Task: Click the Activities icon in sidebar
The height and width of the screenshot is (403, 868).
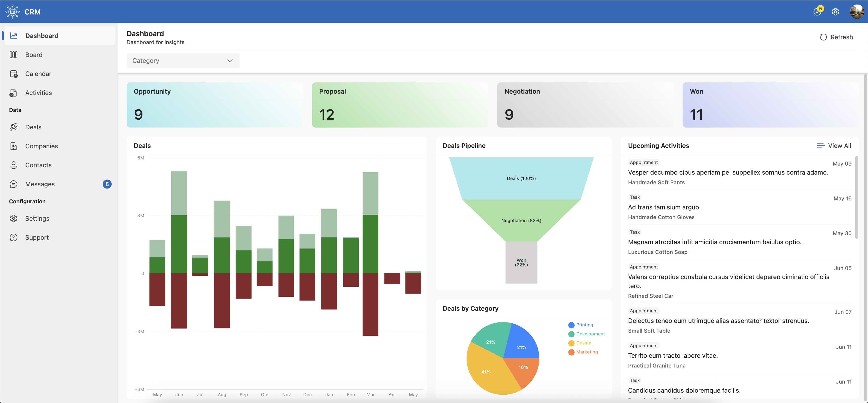Action: coord(14,92)
